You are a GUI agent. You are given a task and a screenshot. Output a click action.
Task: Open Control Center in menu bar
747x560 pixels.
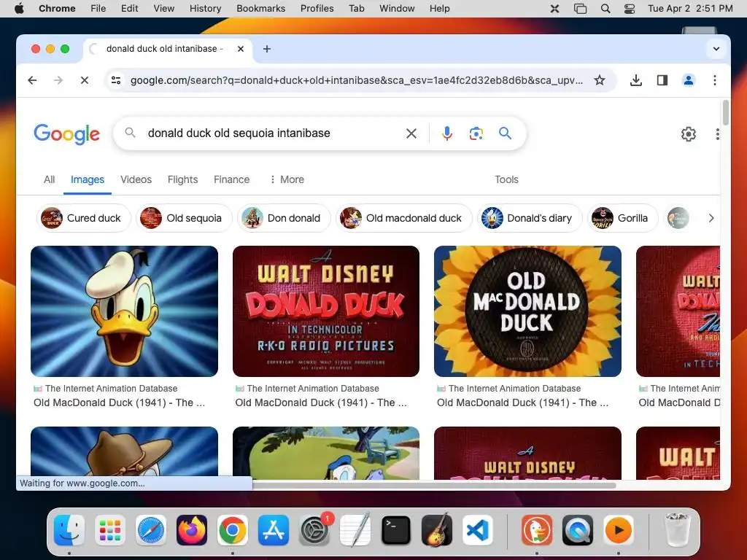(630, 9)
